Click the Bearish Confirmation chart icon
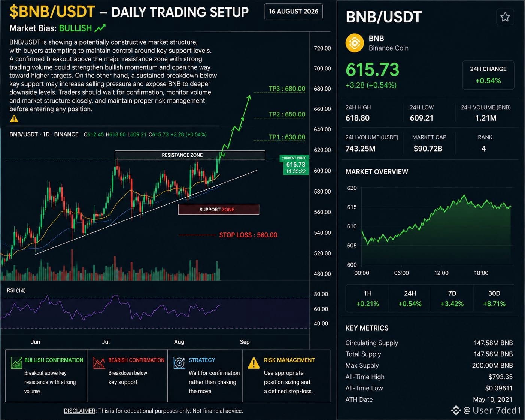Screen dimensions: 525x420 coord(99,363)
